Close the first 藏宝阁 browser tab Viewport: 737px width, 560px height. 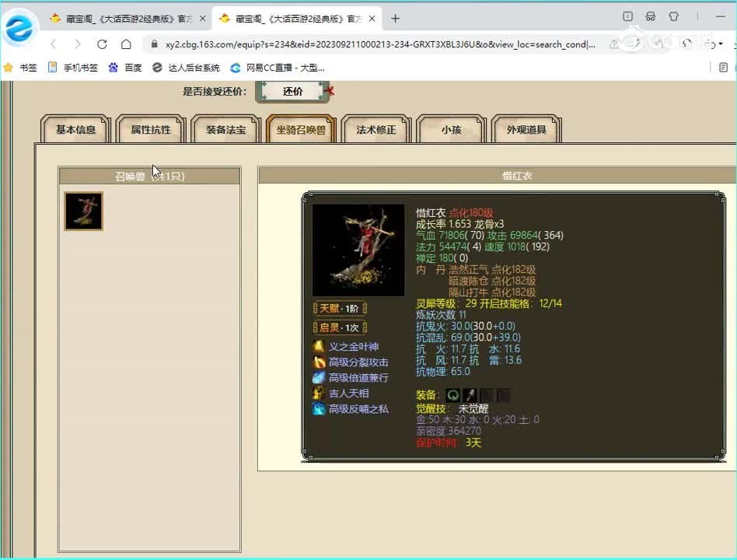(x=203, y=19)
